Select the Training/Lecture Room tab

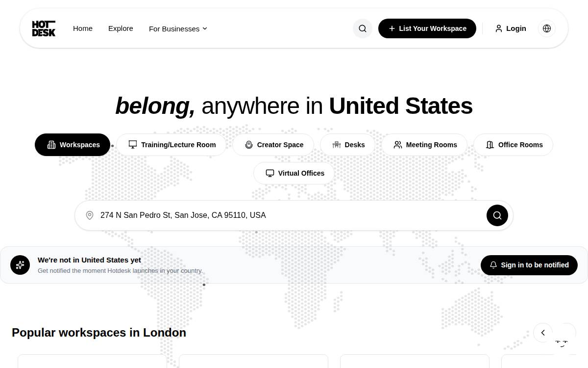click(171, 145)
